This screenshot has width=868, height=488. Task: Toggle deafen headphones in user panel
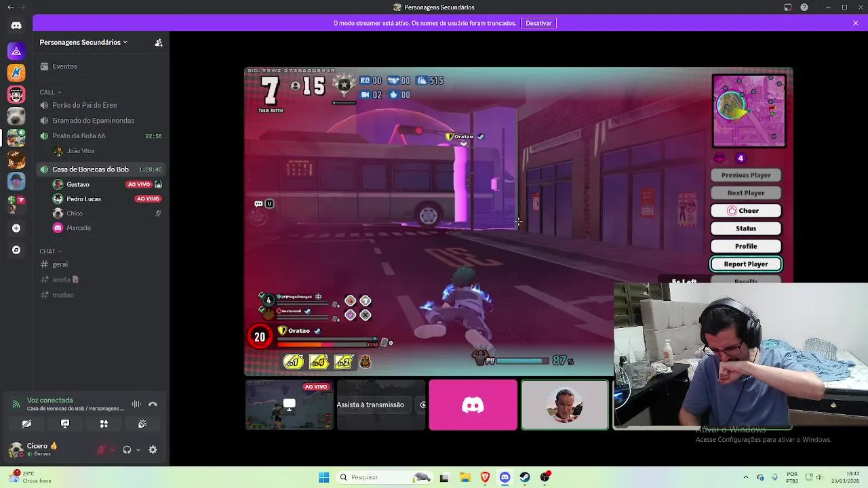127,449
